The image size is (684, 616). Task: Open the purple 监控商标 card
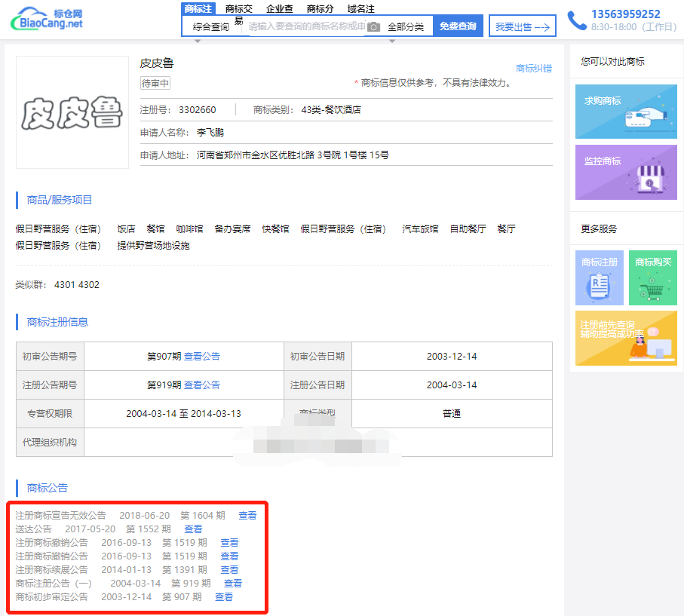tap(625, 172)
